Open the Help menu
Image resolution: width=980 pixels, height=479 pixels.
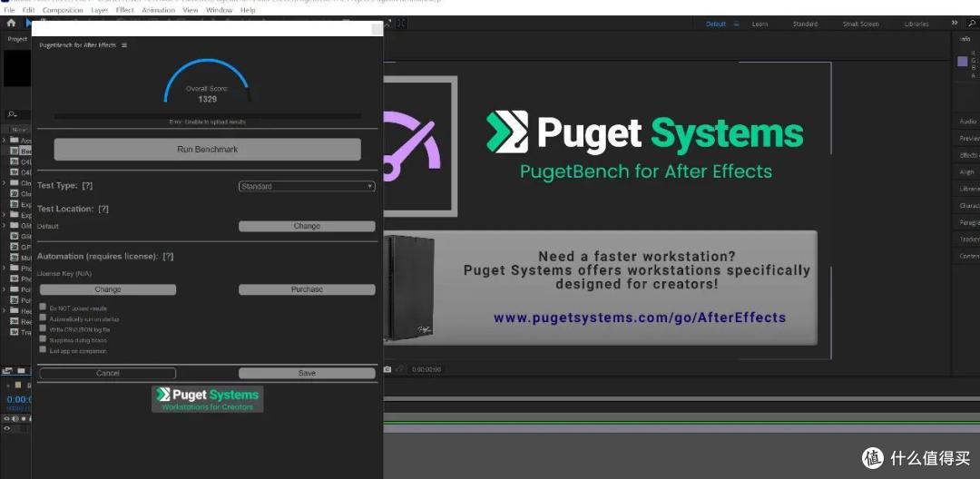pyautogui.click(x=248, y=10)
